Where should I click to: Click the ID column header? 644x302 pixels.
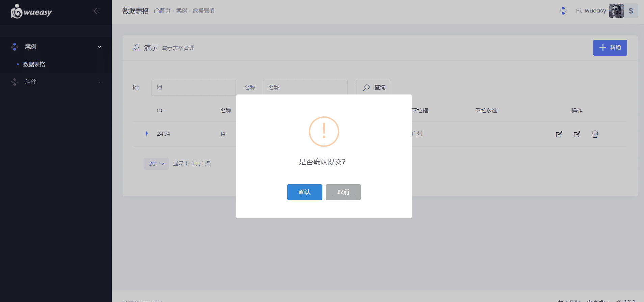tap(160, 111)
